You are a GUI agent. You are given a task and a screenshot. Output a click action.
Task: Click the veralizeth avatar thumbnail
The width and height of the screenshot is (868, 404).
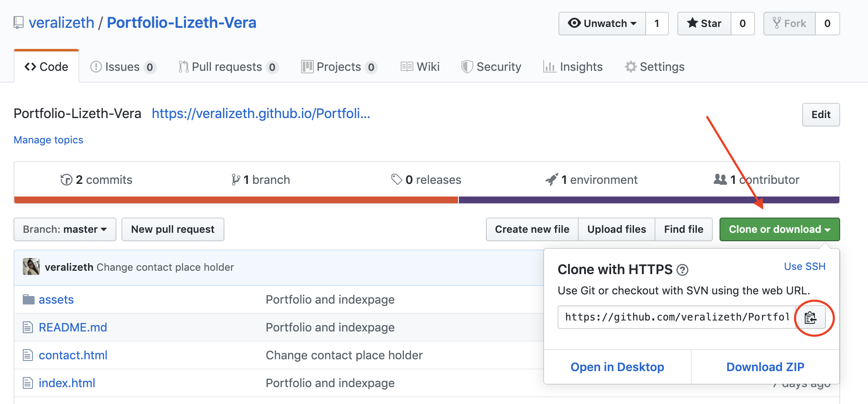31,267
